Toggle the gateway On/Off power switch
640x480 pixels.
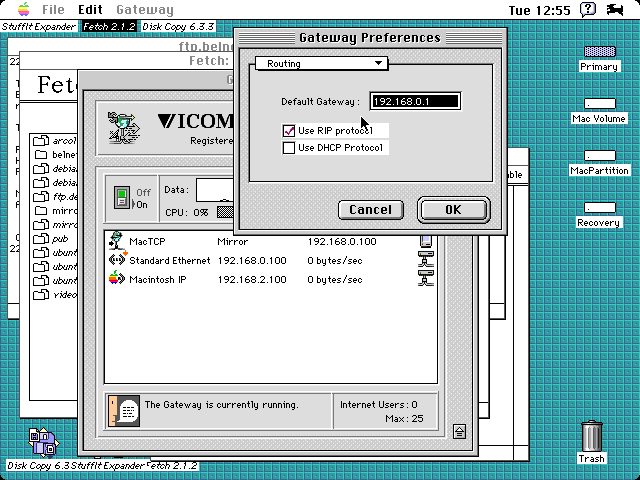click(122, 198)
